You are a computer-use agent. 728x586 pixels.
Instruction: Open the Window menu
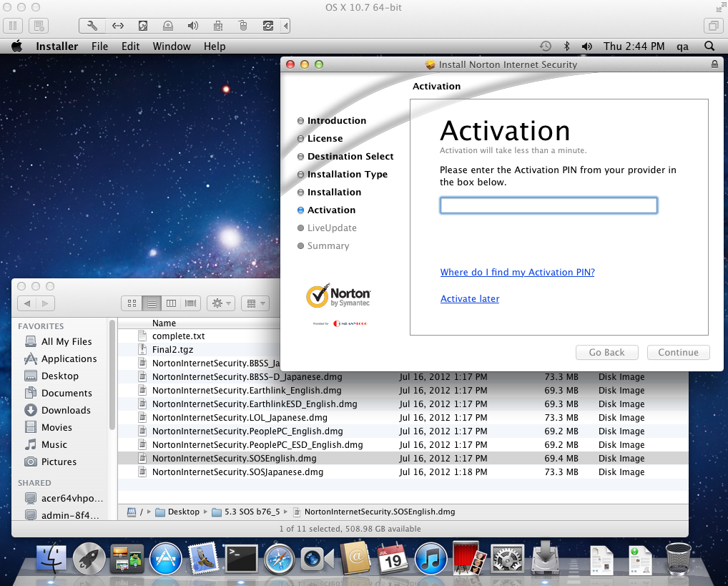172,47
